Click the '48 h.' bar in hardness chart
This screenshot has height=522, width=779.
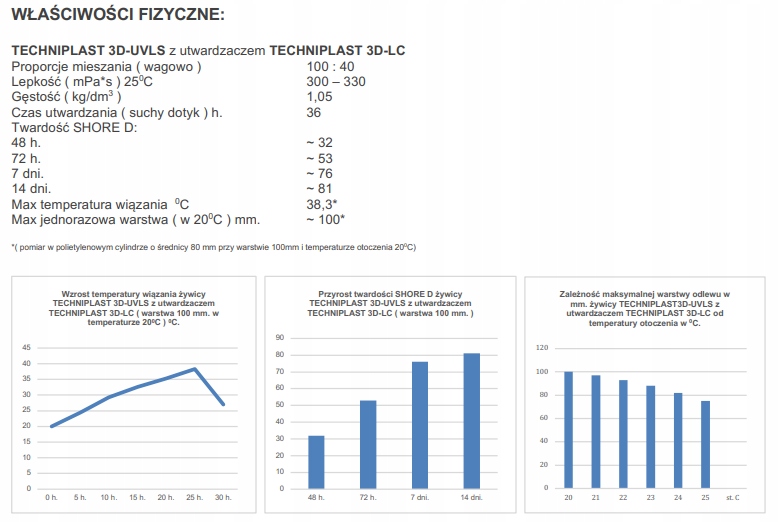pyautogui.click(x=316, y=462)
